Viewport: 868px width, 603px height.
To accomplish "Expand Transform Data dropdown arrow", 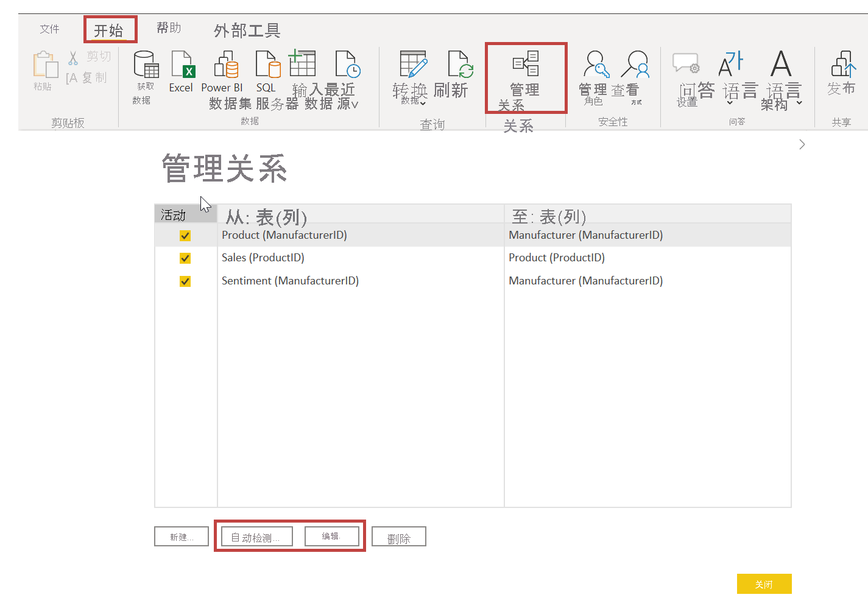I will 423,103.
